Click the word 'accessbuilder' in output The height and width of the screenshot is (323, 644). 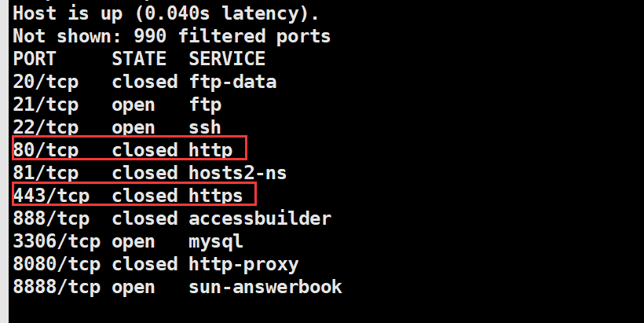260,218
